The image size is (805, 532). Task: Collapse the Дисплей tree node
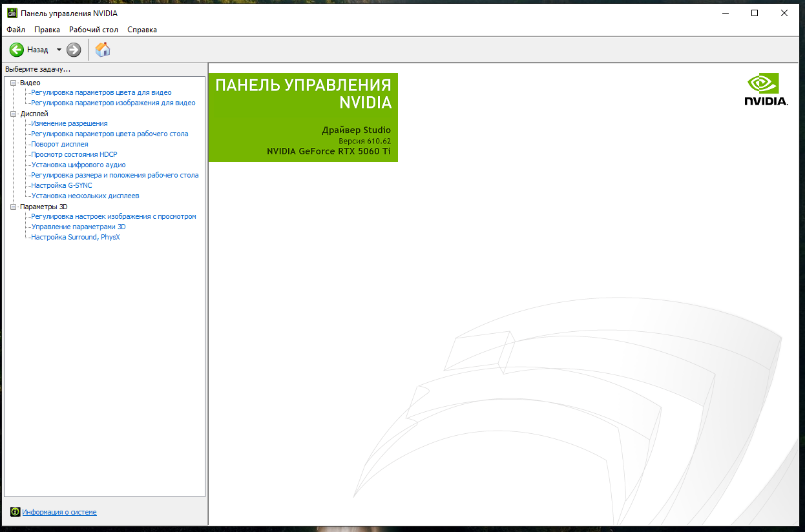(14, 114)
